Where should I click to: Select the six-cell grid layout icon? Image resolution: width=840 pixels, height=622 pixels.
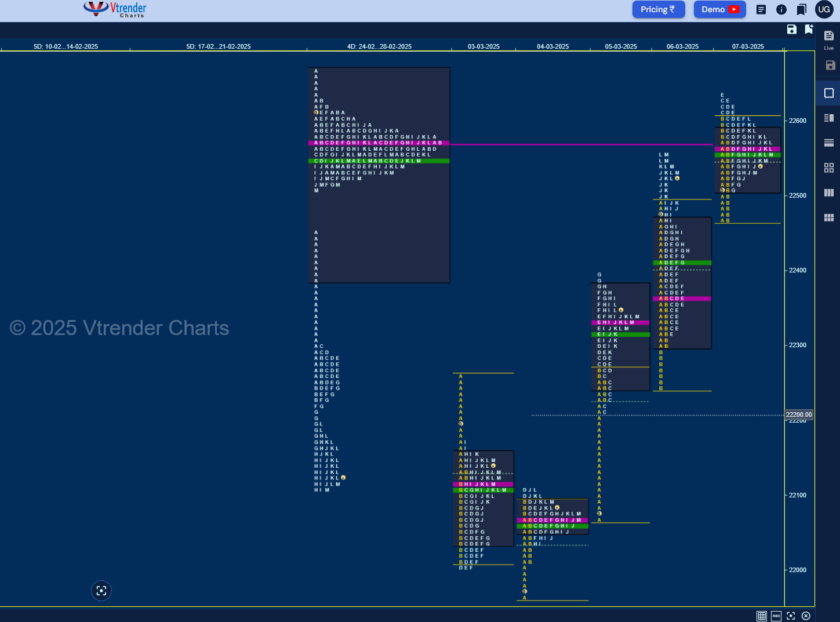[x=829, y=217]
